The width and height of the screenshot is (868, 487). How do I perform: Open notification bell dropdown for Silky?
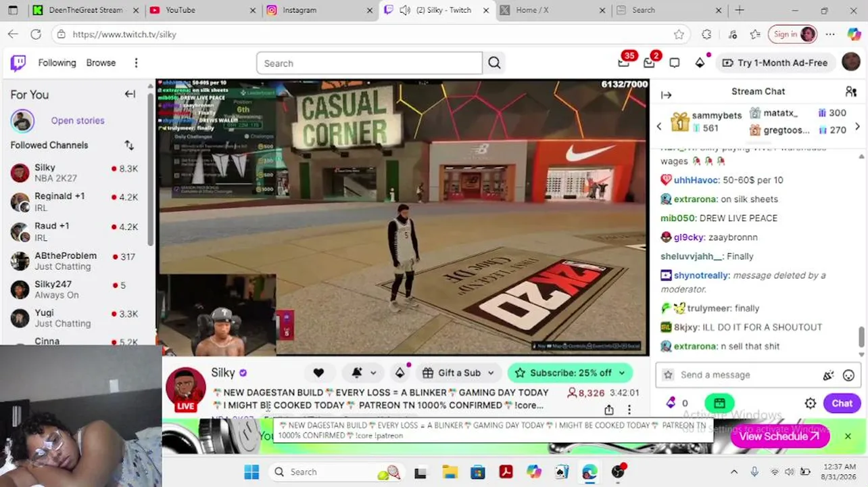(364, 373)
